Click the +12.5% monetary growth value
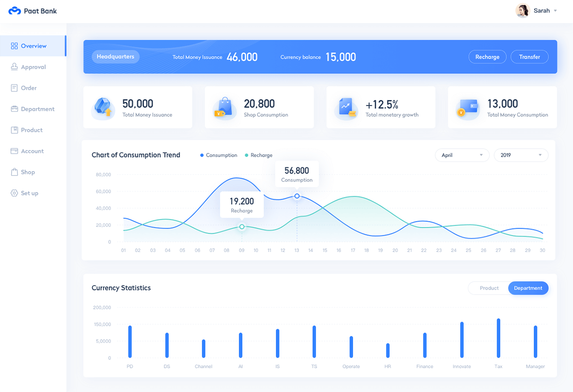The image size is (573, 392). (382, 104)
